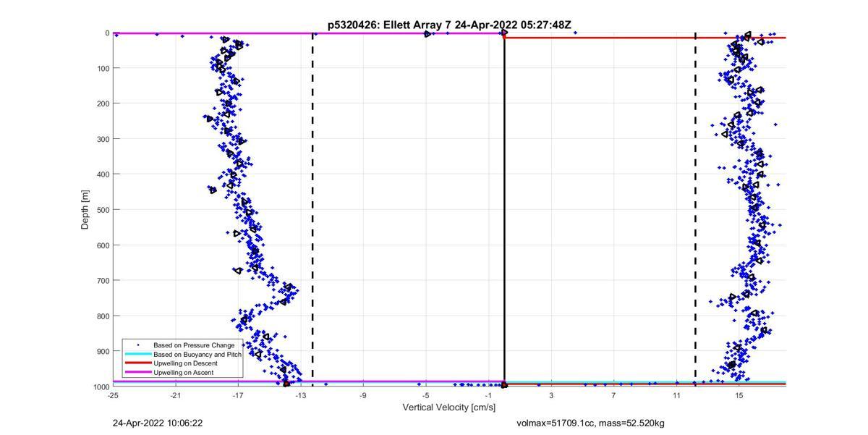The height and width of the screenshot is (435, 868).
Task: Click the red line swatch in legend
Action: pyautogui.click(x=137, y=363)
